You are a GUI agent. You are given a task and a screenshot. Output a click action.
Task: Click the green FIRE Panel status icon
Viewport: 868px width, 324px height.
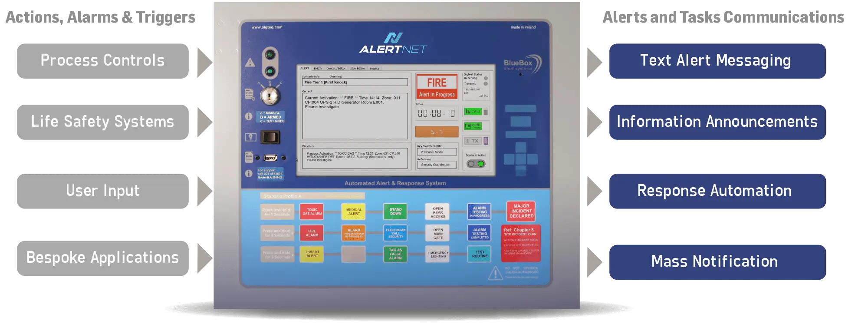[x=473, y=126]
